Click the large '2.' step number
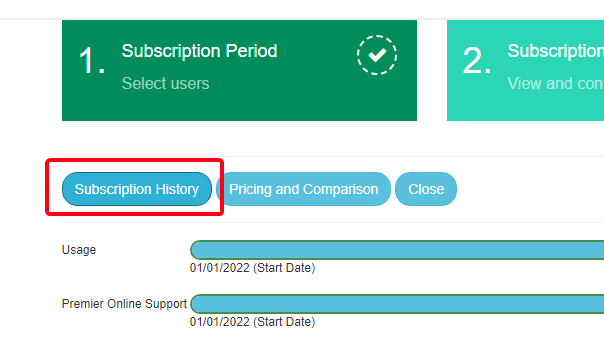The height and width of the screenshot is (362, 604). [477, 61]
